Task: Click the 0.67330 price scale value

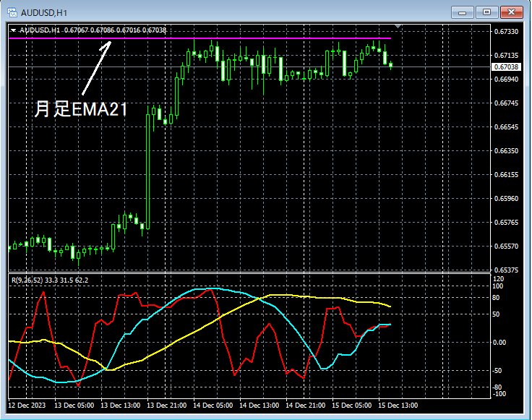Action: point(506,32)
